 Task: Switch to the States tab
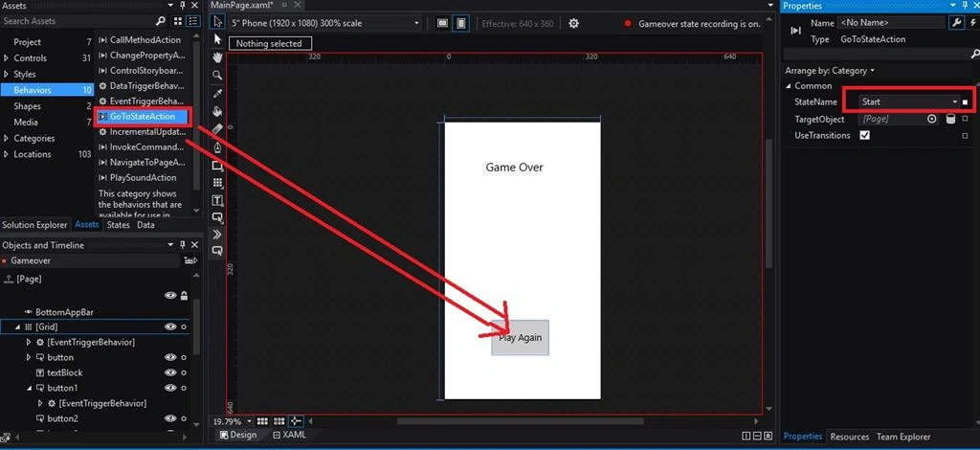click(118, 225)
